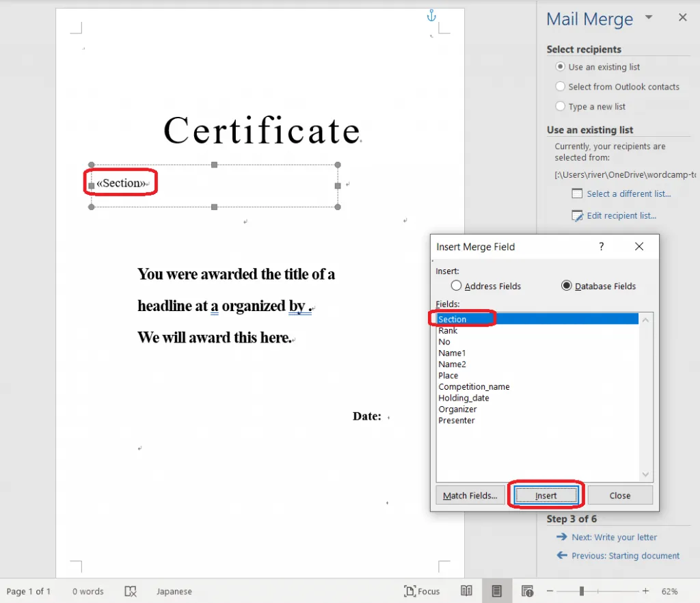Click the spelling proofing check icon

coord(131,591)
